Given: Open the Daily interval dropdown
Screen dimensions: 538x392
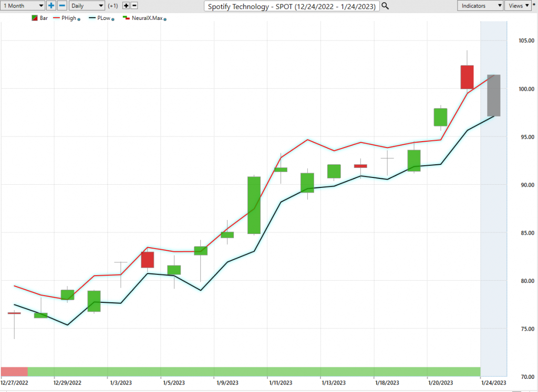Looking at the screenshot, I should pyautogui.click(x=87, y=6).
